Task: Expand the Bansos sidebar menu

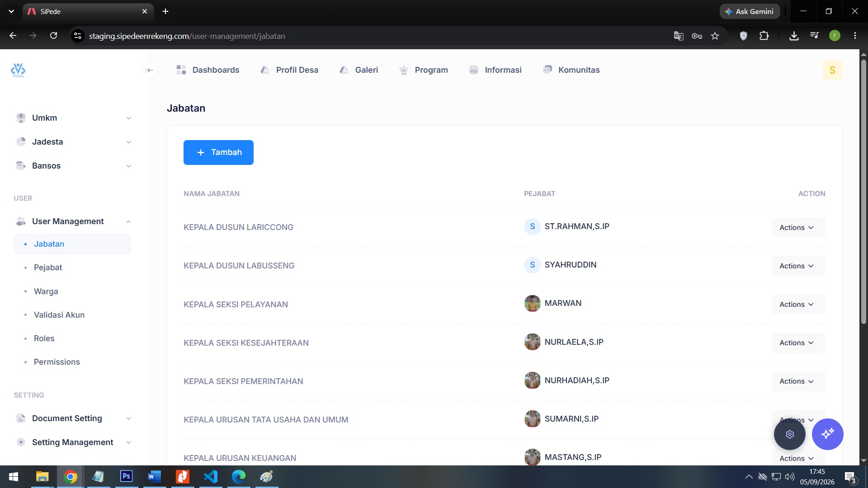Action: [73, 166]
